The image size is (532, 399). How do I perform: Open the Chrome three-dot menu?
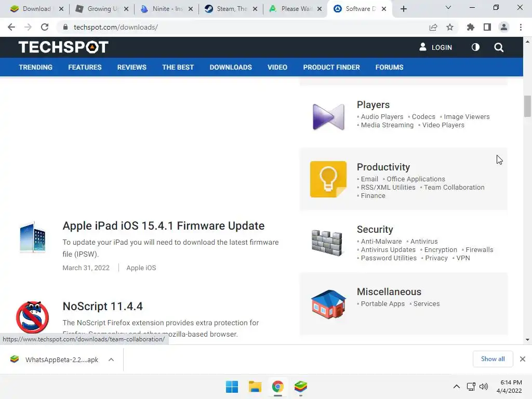pyautogui.click(x=521, y=27)
